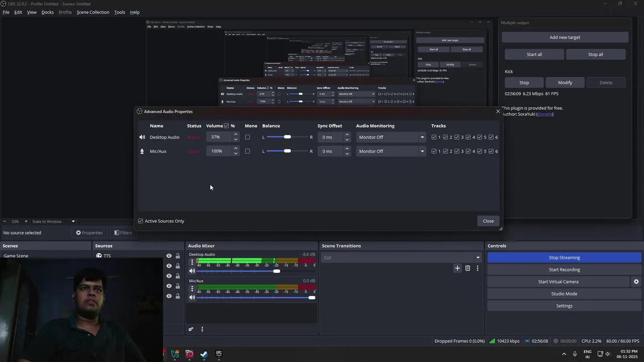644x362 pixels.
Task: Open Scale to Window preview dropdown
Action: [53, 222]
